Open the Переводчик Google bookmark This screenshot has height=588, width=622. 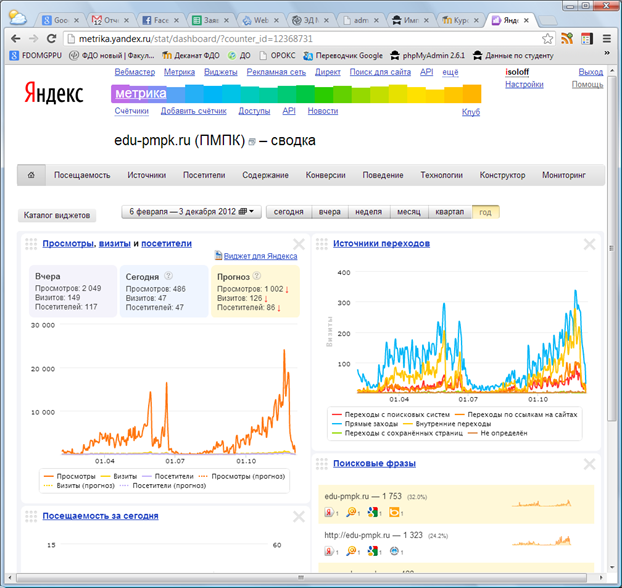pyautogui.click(x=343, y=56)
